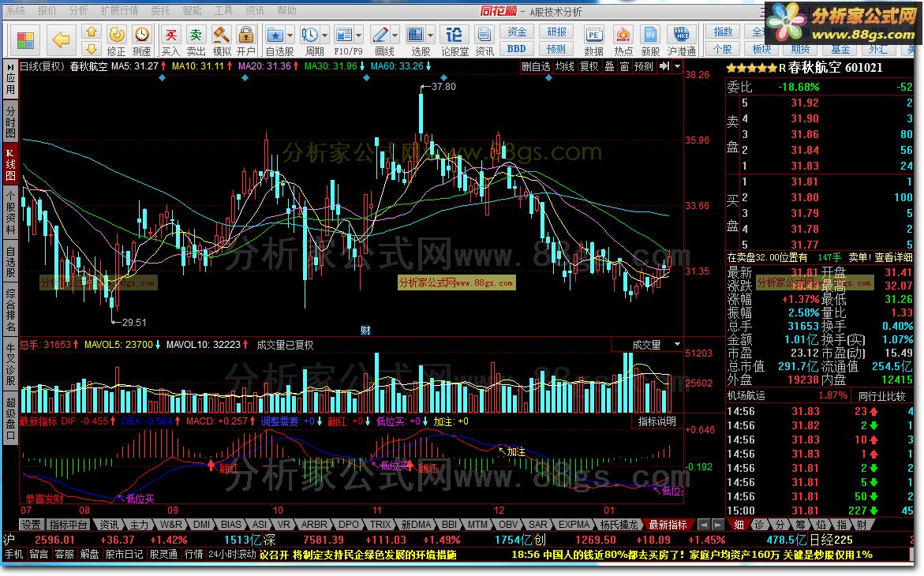Click the 开户 lock icon
The width and height of the screenshot is (924, 576).
click(x=246, y=41)
